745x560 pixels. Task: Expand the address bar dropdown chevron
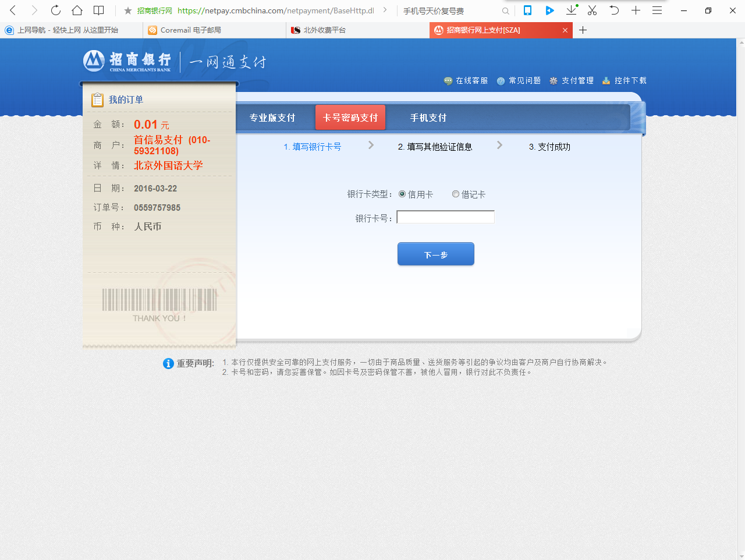[x=385, y=10]
